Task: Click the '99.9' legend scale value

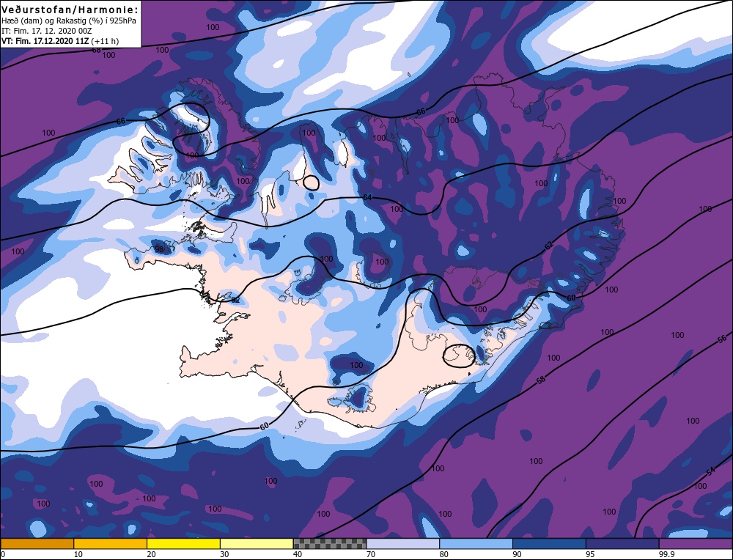Action: tap(666, 554)
